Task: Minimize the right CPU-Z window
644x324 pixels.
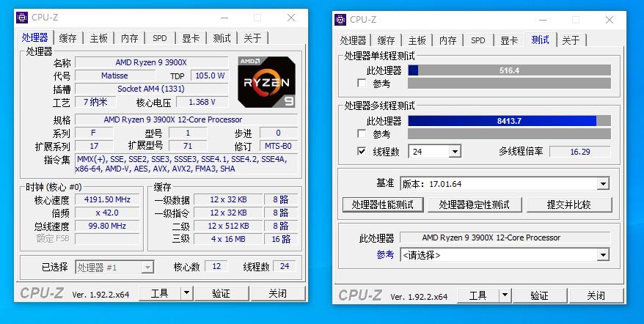Action: click(543, 20)
